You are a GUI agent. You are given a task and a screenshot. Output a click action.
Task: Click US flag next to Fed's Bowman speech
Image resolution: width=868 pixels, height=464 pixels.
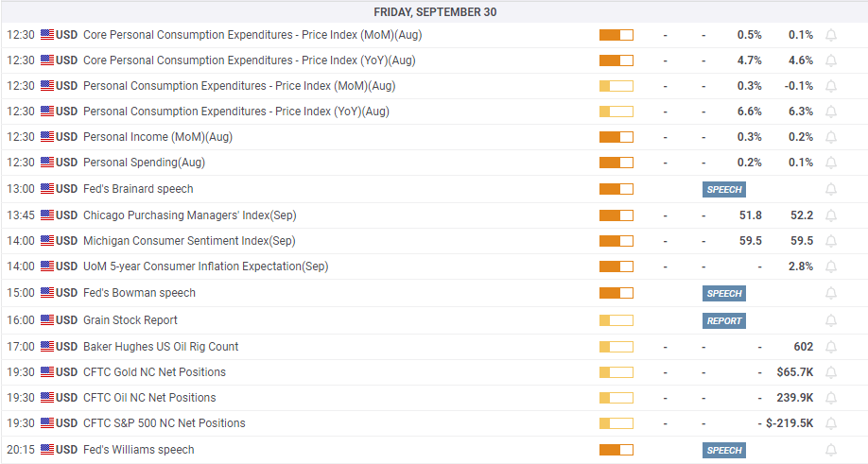[x=47, y=293]
